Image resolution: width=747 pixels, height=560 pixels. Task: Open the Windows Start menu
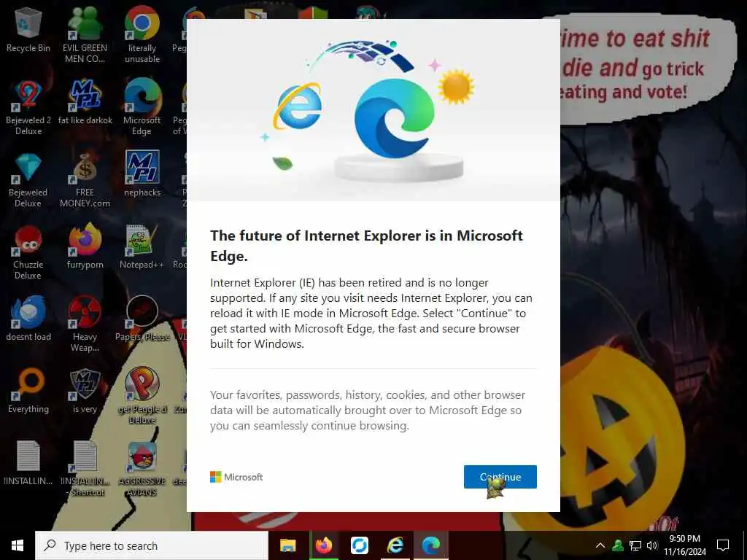point(18,545)
